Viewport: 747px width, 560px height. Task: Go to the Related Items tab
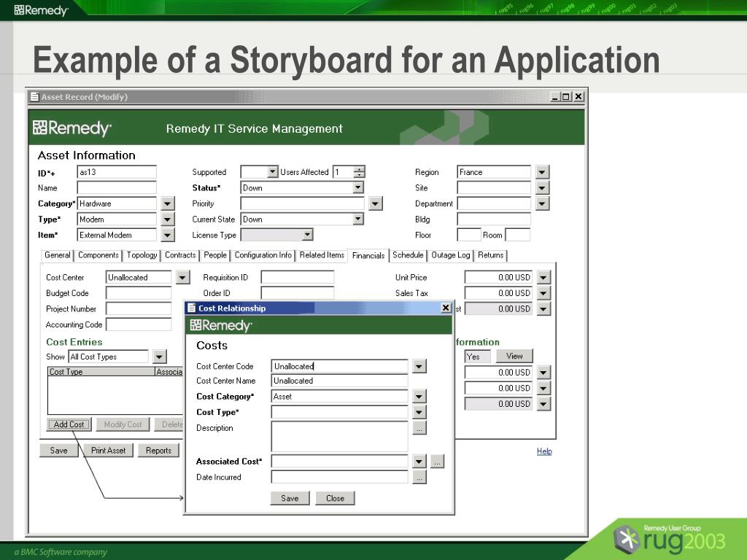(322, 255)
